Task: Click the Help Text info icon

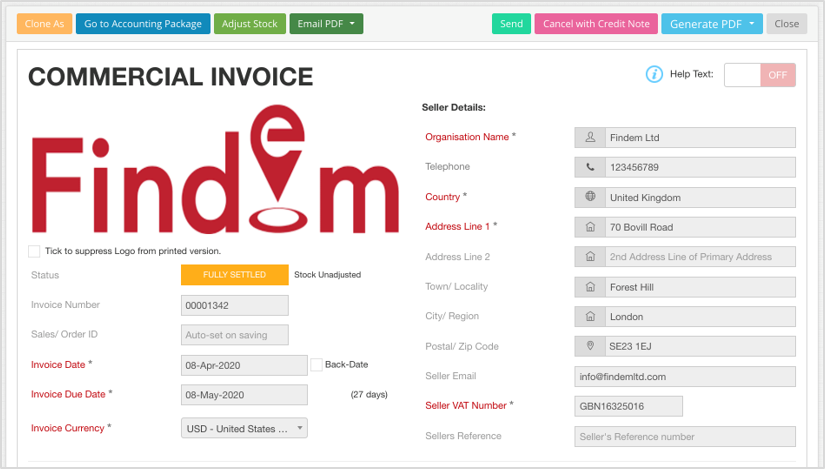Action: pos(654,74)
